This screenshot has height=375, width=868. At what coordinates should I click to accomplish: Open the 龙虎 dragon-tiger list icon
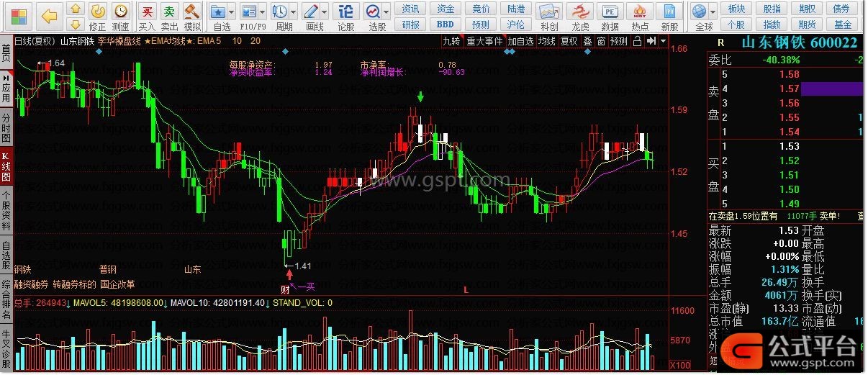click(579, 11)
